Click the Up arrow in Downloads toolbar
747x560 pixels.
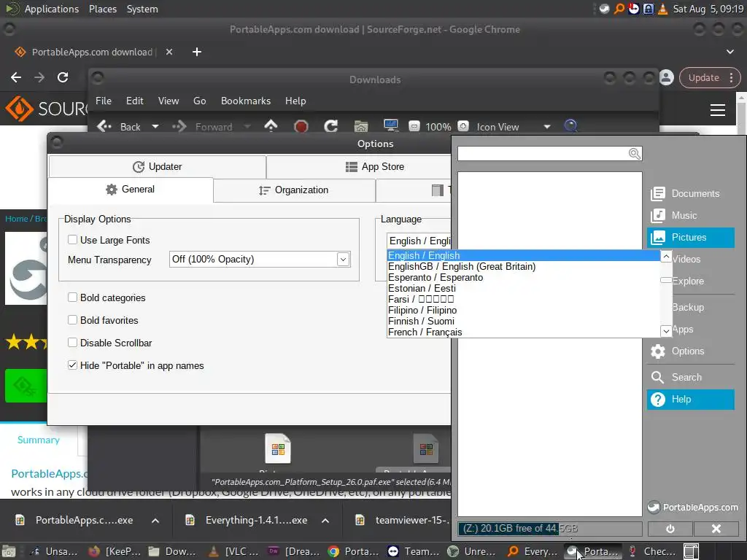point(271,125)
